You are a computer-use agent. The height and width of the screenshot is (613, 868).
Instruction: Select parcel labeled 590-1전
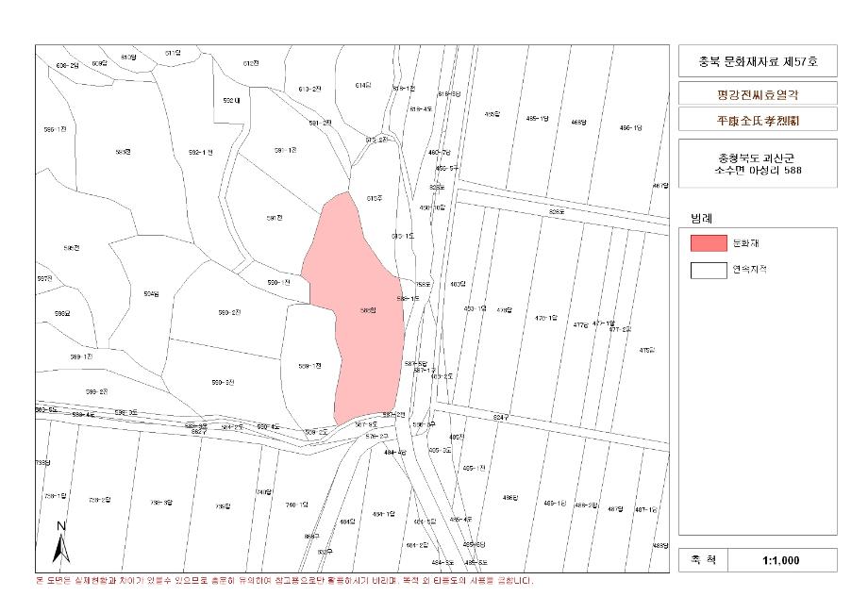point(277,283)
